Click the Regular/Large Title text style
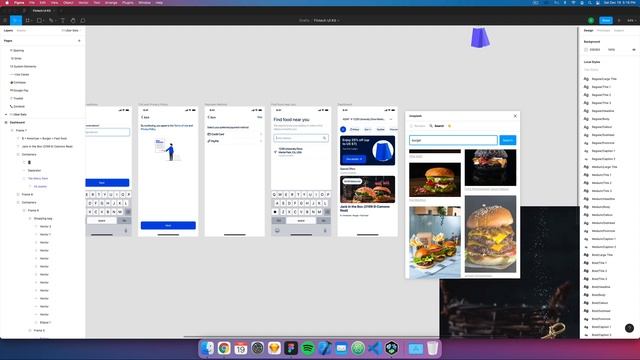The image size is (640, 360). (x=604, y=79)
